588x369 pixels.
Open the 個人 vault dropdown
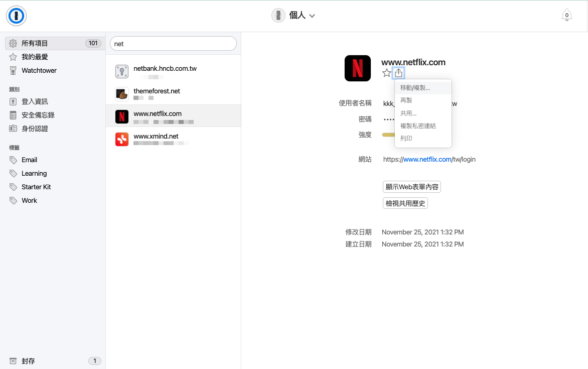coord(293,16)
